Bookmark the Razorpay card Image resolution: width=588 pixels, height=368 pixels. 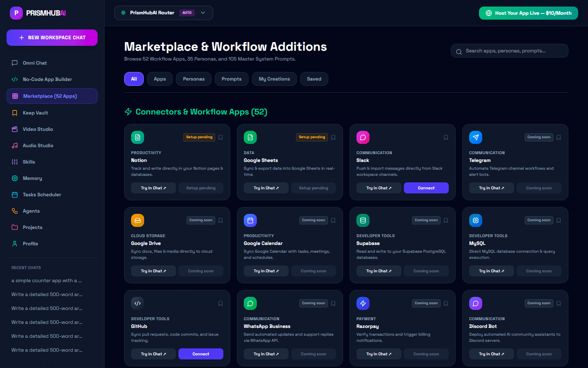[x=446, y=303]
